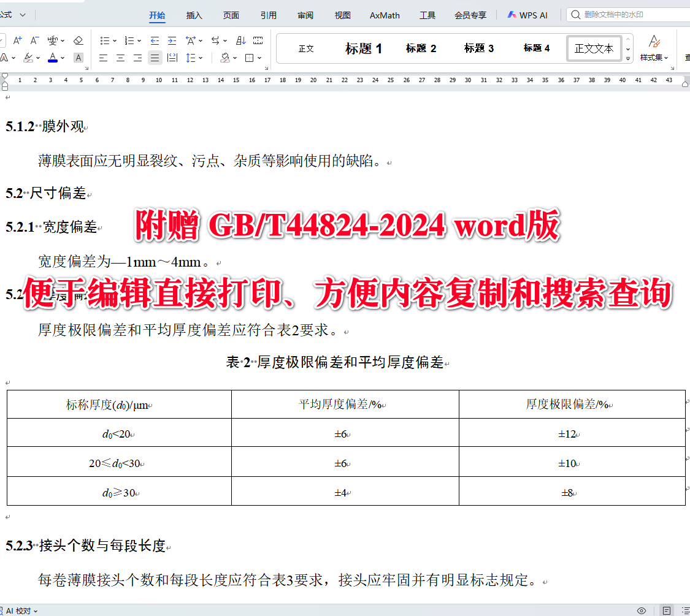Click the Decrease Indent icon

tap(155, 40)
